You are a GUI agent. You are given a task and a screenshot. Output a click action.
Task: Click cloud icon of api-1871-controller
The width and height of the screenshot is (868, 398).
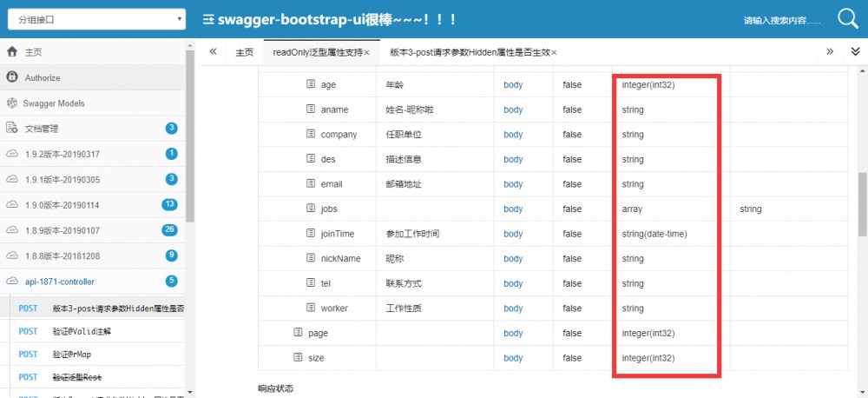pyautogui.click(x=12, y=281)
